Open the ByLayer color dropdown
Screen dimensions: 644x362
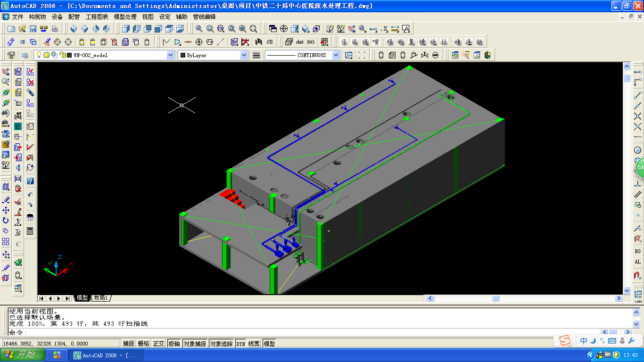click(x=244, y=55)
